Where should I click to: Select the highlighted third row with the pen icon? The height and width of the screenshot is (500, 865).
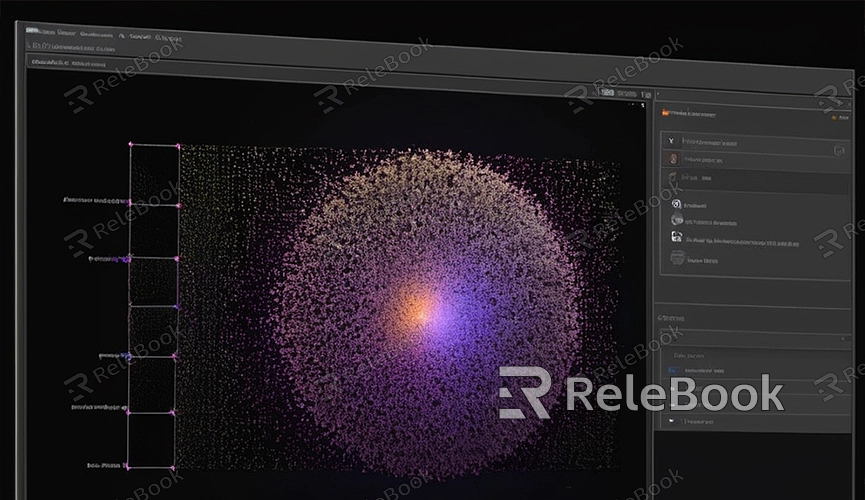756,179
